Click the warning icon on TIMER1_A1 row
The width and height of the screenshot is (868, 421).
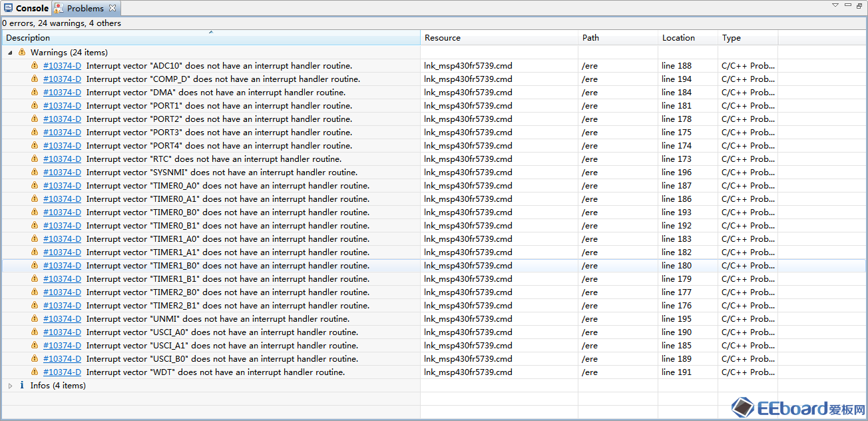pos(35,252)
